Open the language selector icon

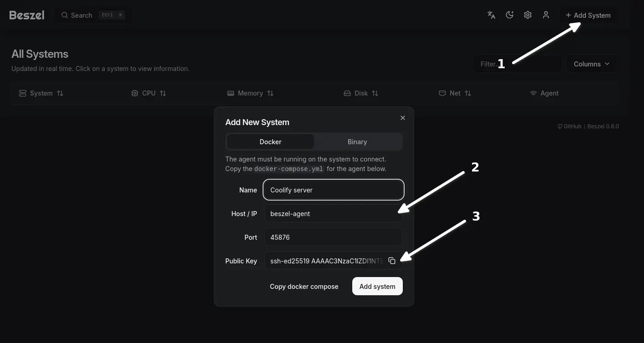(491, 15)
